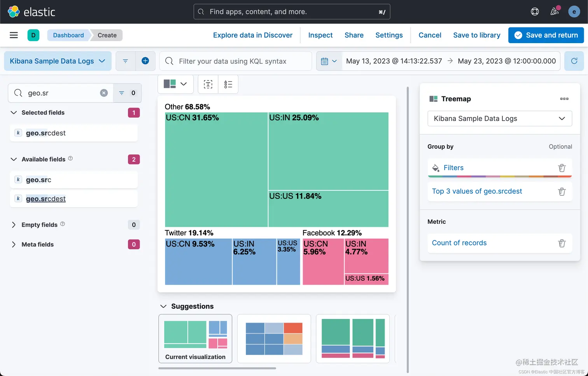Screen dimensions: 588x376
Task: Open the hamburger navigation menu
Action: point(14,35)
